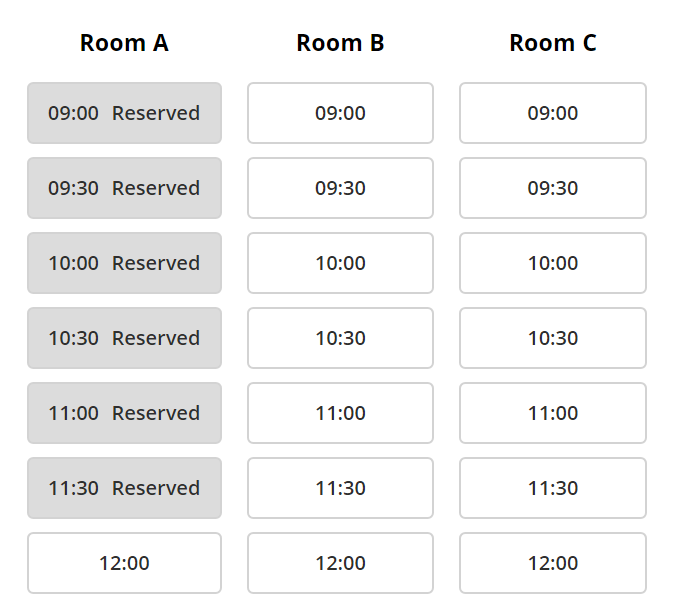
Task: Select the 09:00 slot in Room B
Action: coord(340,113)
